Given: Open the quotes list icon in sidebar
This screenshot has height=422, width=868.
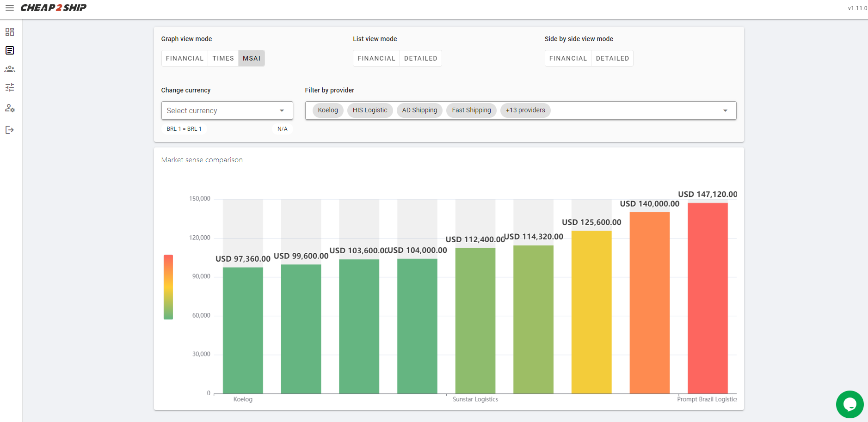Looking at the screenshot, I should (10, 50).
